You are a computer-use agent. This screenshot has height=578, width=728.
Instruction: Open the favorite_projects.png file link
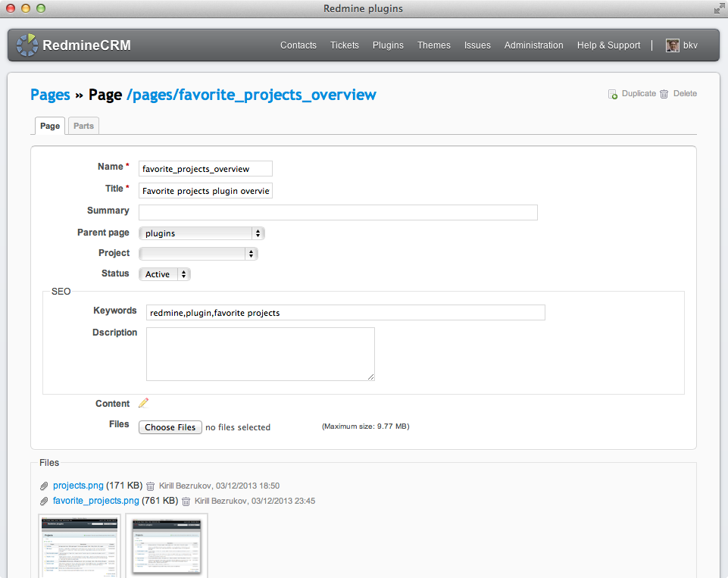tap(95, 501)
